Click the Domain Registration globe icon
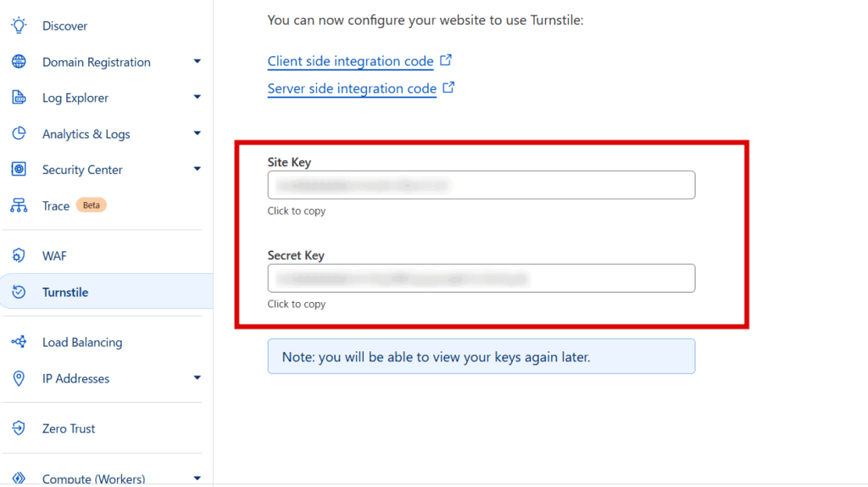Screen dimensions: 868x487 19,62
